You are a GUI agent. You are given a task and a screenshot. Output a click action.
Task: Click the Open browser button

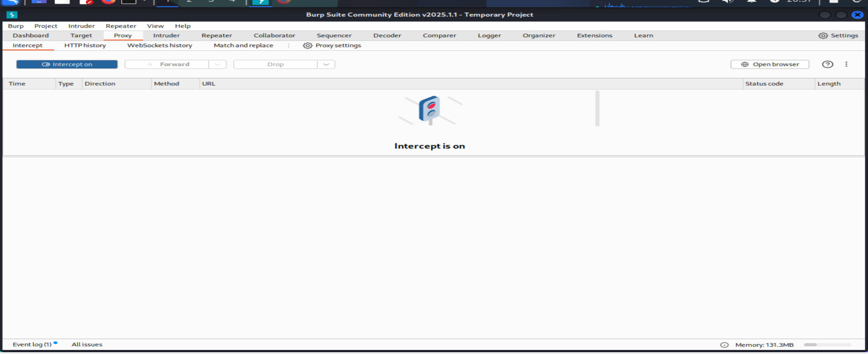click(x=769, y=64)
